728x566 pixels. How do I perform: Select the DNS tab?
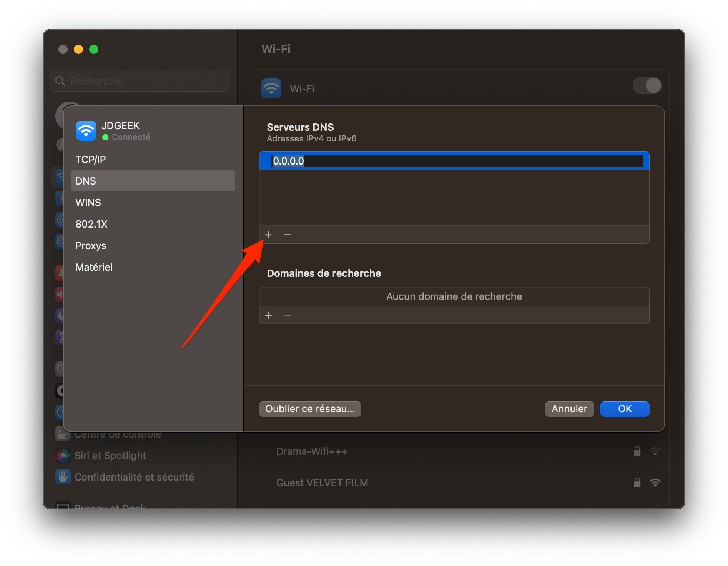click(153, 181)
